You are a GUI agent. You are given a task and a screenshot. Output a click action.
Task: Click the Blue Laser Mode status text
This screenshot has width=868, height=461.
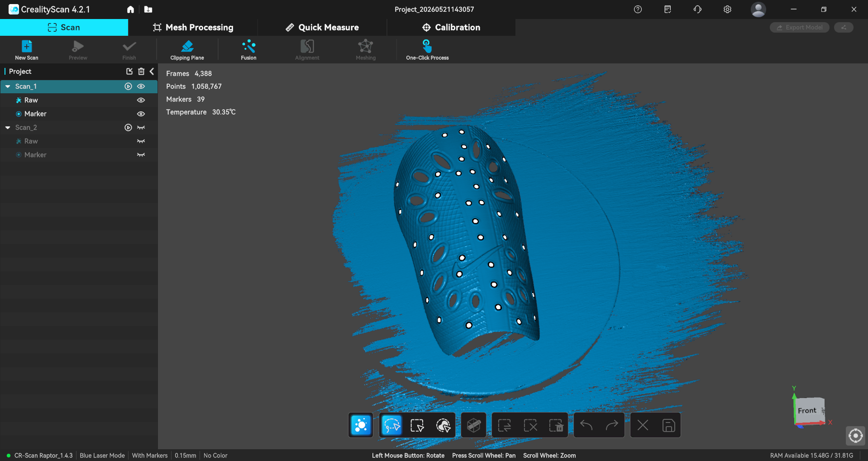102,456
